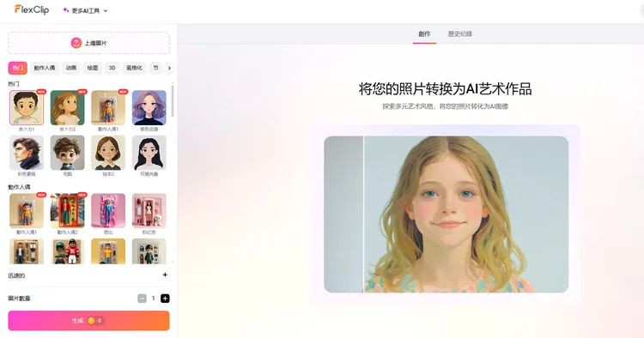Choose the suited man figure kit style
The height and width of the screenshot is (338, 644).
click(x=27, y=251)
